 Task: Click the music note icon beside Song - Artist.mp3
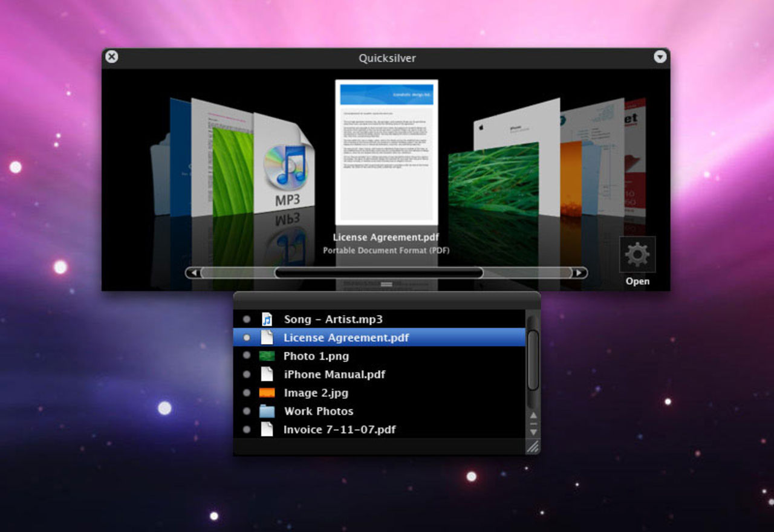click(x=267, y=319)
